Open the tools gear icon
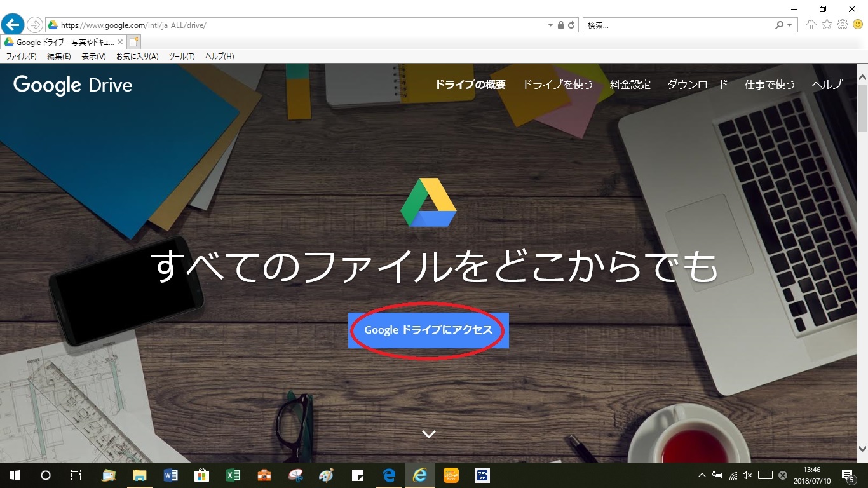The height and width of the screenshot is (488, 868). click(x=843, y=25)
